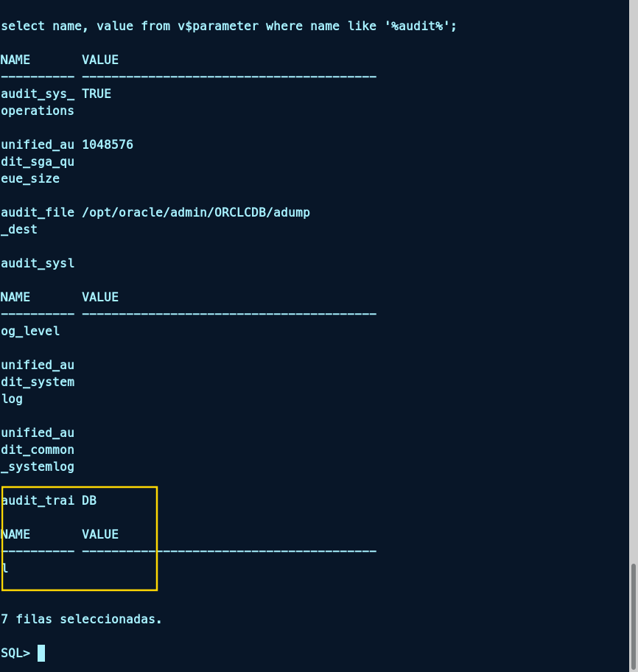The width and height of the screenshot is (638, 672).
Task: Click the og_level text
Action: click(30, 331)
